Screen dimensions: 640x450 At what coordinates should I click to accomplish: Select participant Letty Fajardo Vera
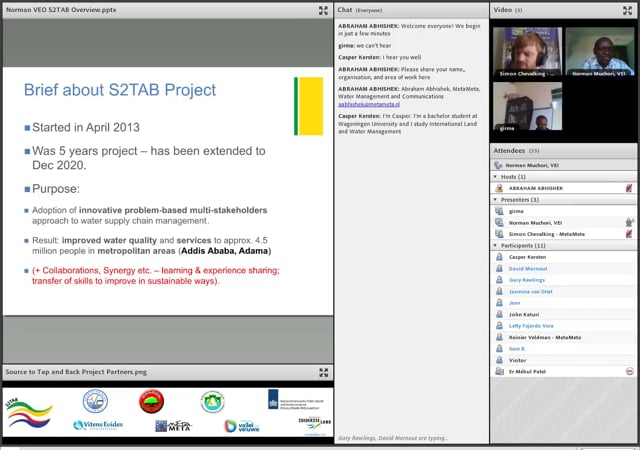[563, 325]
